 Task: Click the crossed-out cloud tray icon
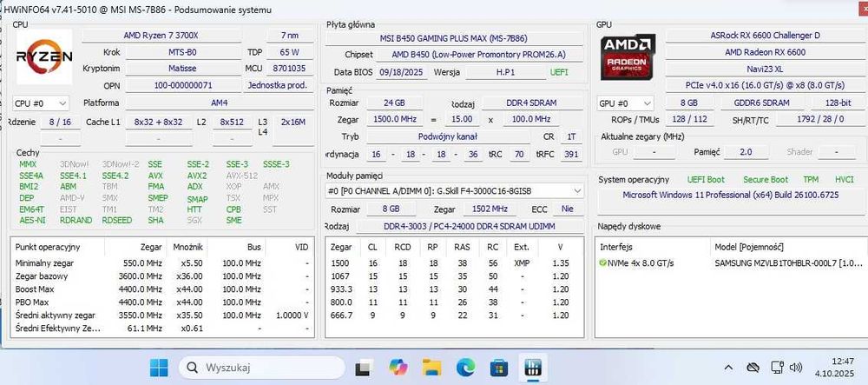pyautogui.click(x=753, y=368)
